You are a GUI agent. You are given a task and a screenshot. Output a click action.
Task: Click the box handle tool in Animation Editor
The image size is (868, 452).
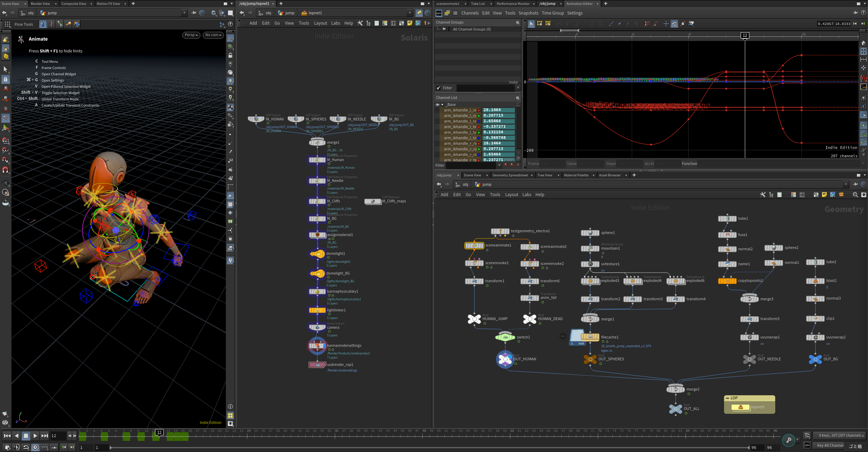pyautogui.click(x=539, y=24)
